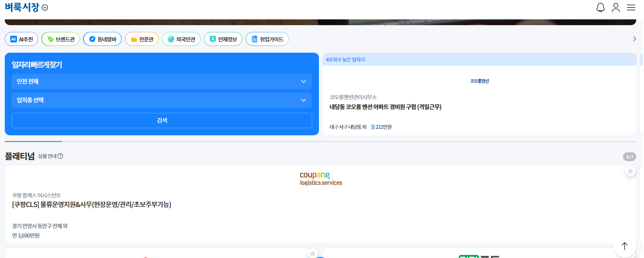Screen dimensions: 644x258
Task: Expand the 업직종 선택 dropdown
Action: (x=162, y=100)
